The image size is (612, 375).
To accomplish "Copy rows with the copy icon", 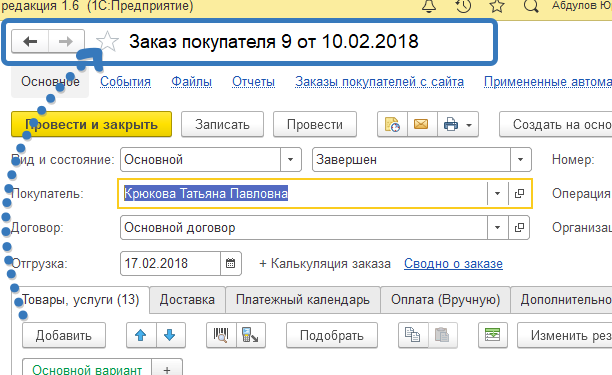I will (x=413, y=335).
